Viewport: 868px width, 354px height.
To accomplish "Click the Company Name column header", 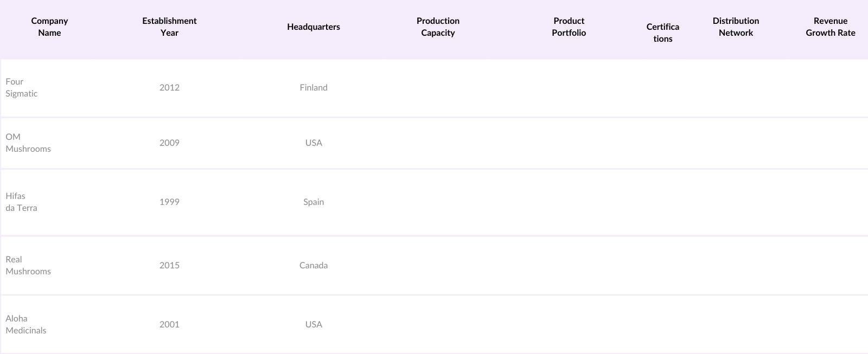I will click(x=49, y=27).
